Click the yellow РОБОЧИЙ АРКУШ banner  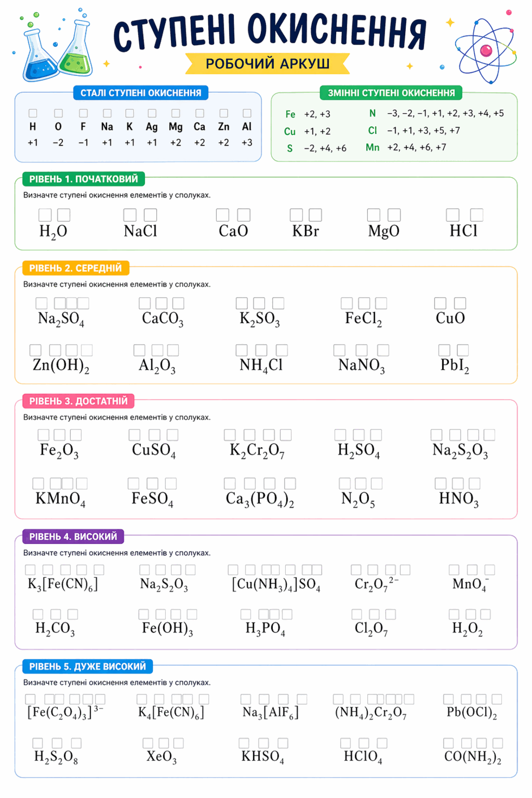point(267,63)
